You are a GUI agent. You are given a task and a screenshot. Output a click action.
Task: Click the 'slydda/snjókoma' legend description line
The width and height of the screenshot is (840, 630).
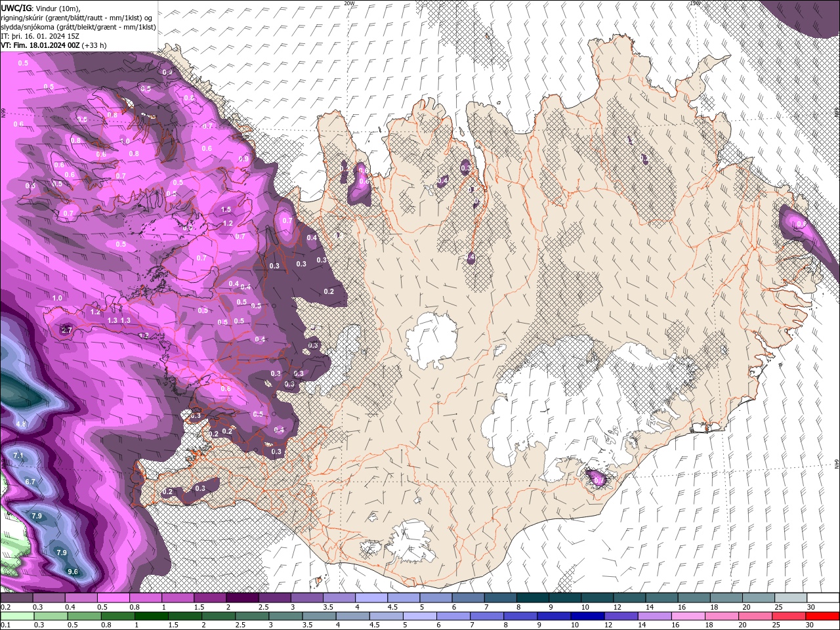[78, 27]
